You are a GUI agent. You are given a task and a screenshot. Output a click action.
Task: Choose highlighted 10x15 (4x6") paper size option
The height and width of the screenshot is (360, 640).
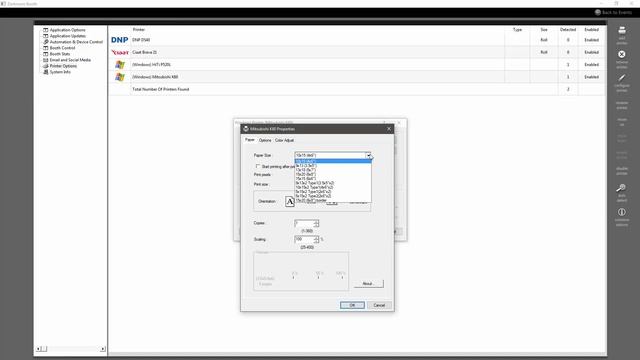click(333, 161)
